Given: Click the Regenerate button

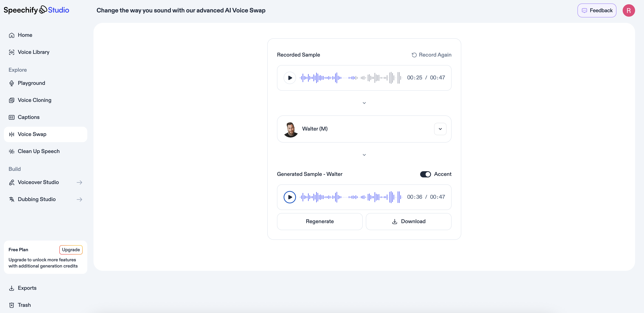Looking at the screenshot, I should pyautogui.click(x=319, y=221).
